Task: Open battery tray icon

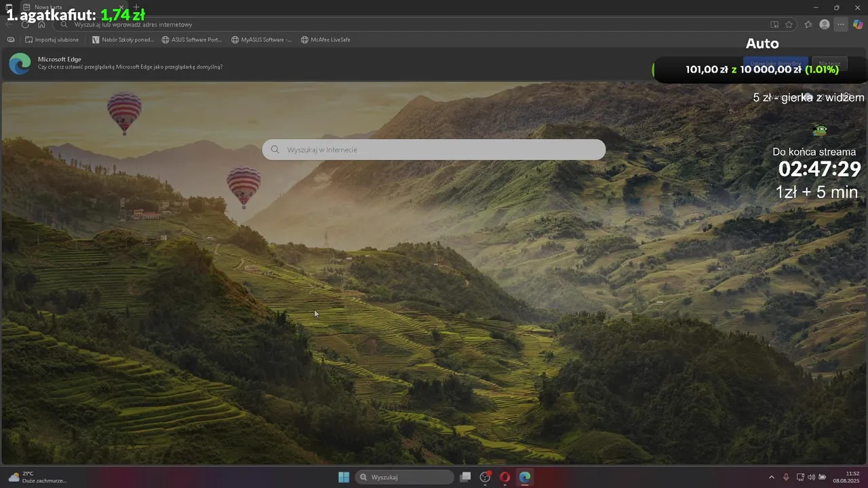Action: click(823, 477)
